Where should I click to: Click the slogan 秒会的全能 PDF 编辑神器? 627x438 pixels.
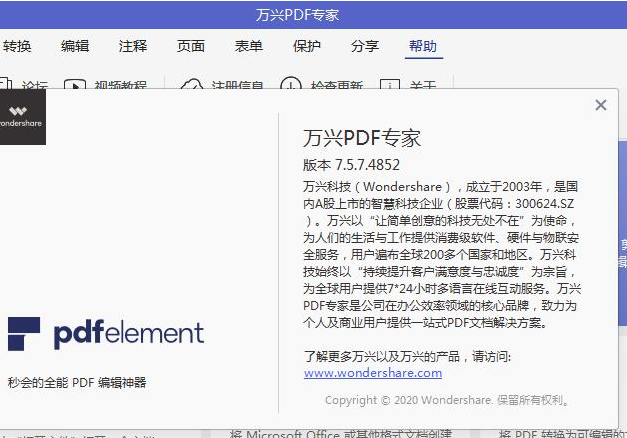pos(77,383)
